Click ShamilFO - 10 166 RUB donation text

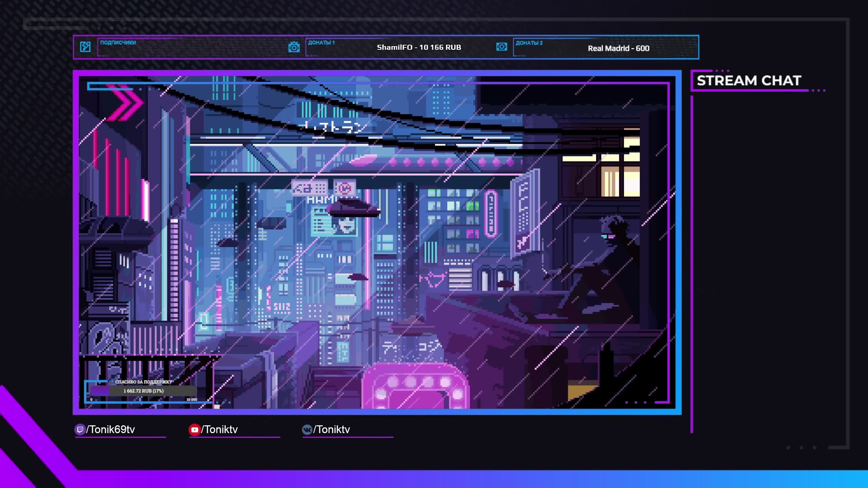(419, 47)
